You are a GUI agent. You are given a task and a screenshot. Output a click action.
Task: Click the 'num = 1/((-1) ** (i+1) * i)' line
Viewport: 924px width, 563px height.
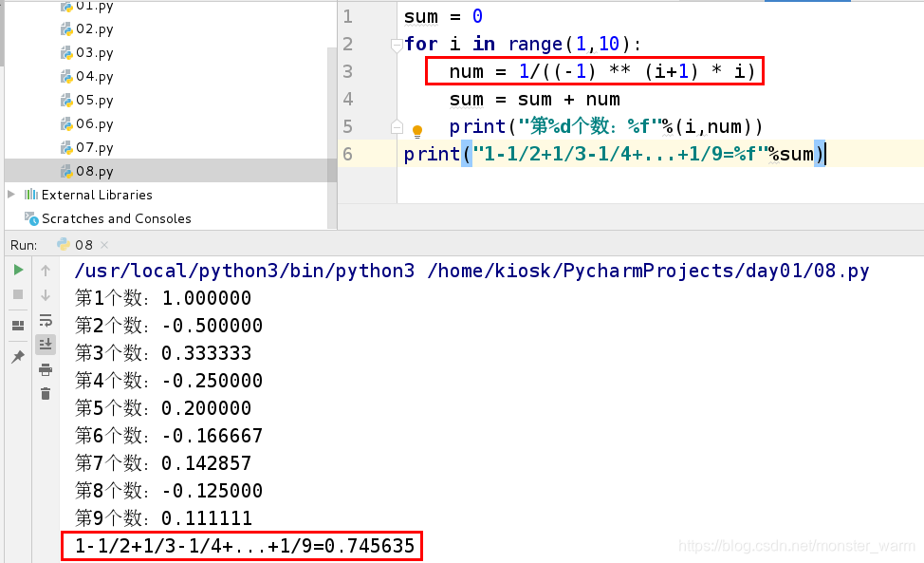601,71
